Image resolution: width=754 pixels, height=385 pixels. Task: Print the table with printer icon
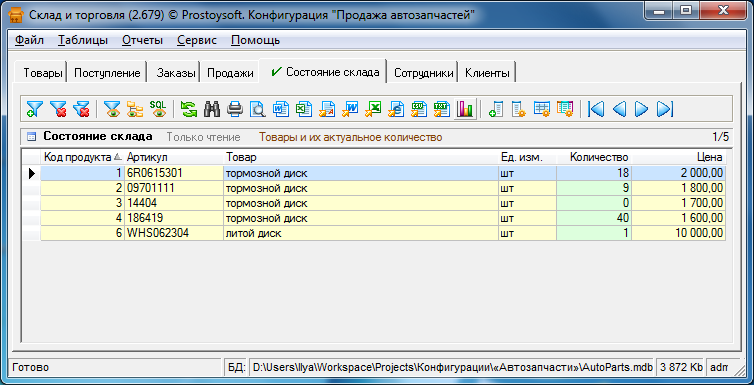tap(235, 109)
